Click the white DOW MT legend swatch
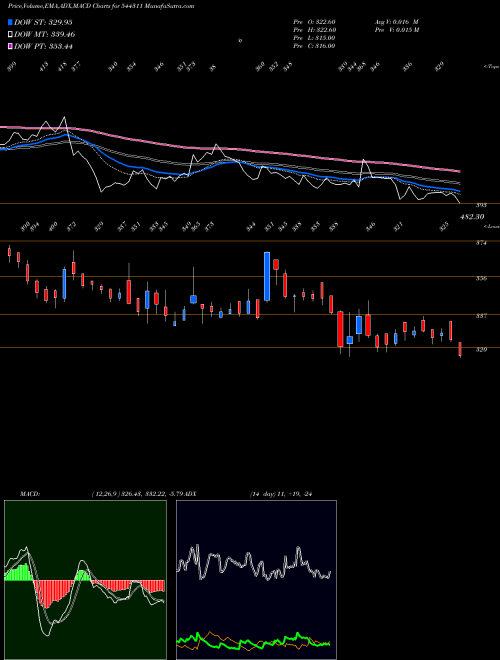Image resolution: width=500 pixels, height=660 pixels. [x=10, y=34]
